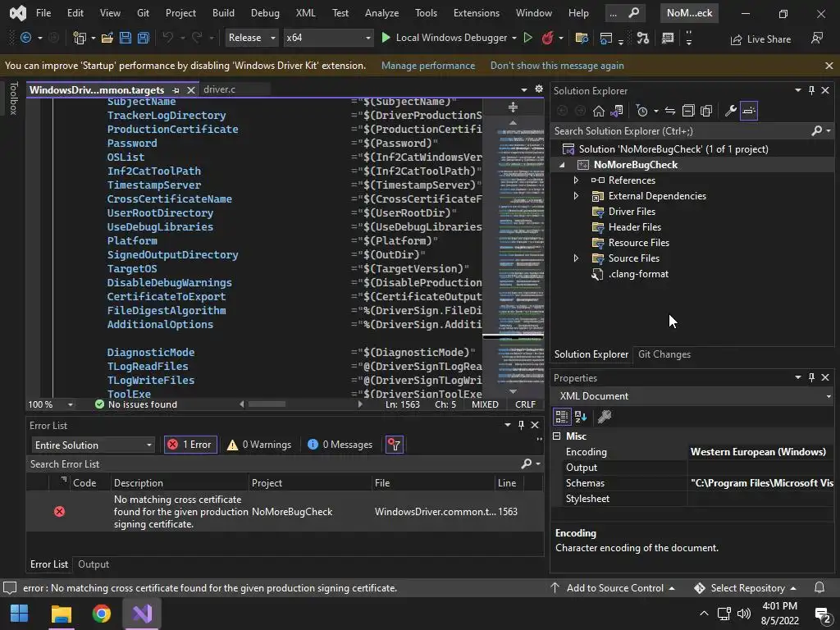The image size is (840, 630).
Task: Click Property Pages wrench in Properties panel
Action: point(605,416)
